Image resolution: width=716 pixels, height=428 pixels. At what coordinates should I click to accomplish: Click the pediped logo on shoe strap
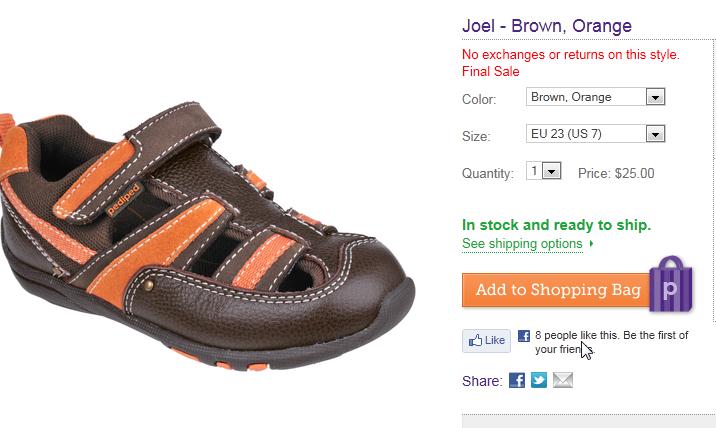(124, 201)
